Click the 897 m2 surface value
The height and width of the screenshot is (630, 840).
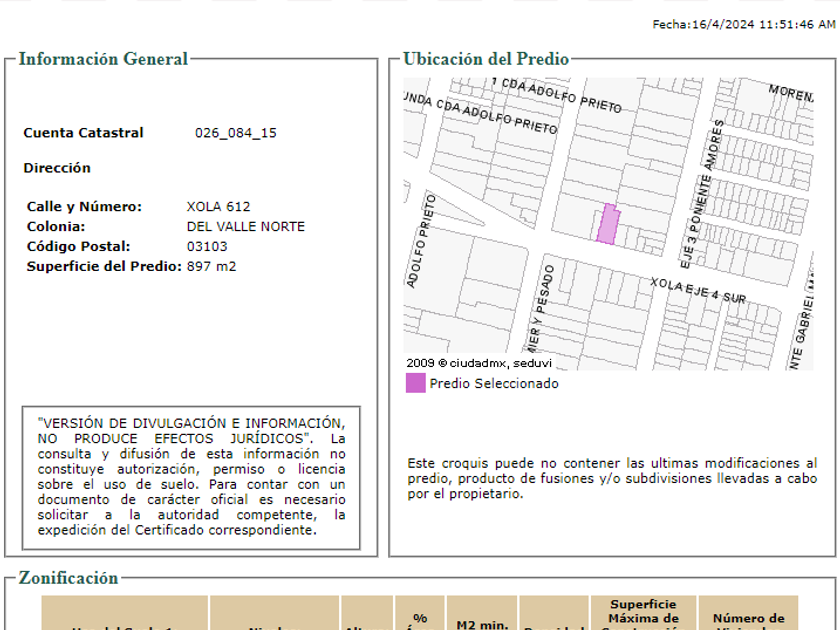tap(211, 267)
